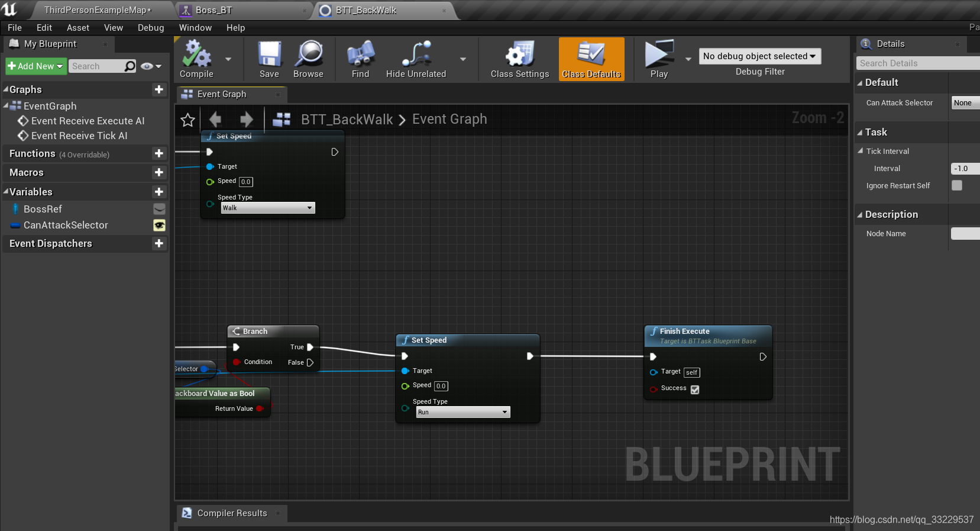The image size is (980, 531).
Task: Select the Event Graph tab
Action: click(x=231, y=94)
